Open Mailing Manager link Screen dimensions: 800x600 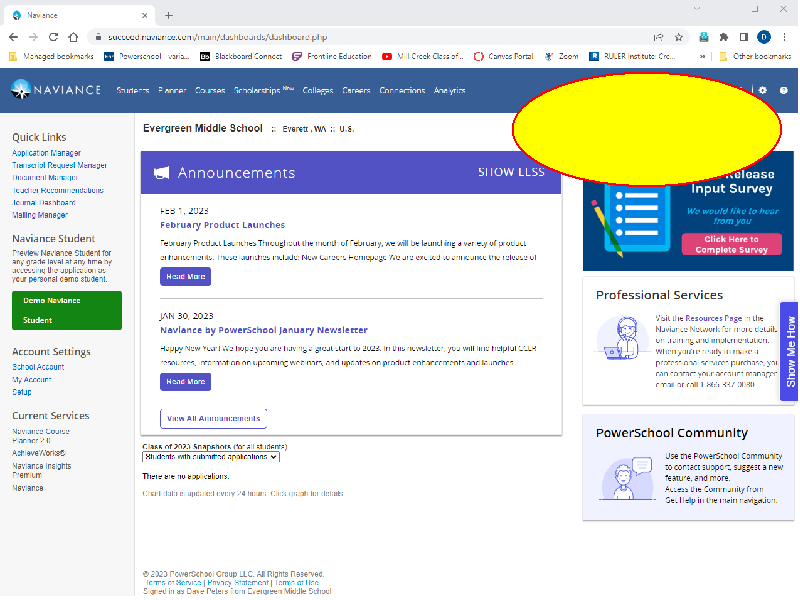point(40,215)
